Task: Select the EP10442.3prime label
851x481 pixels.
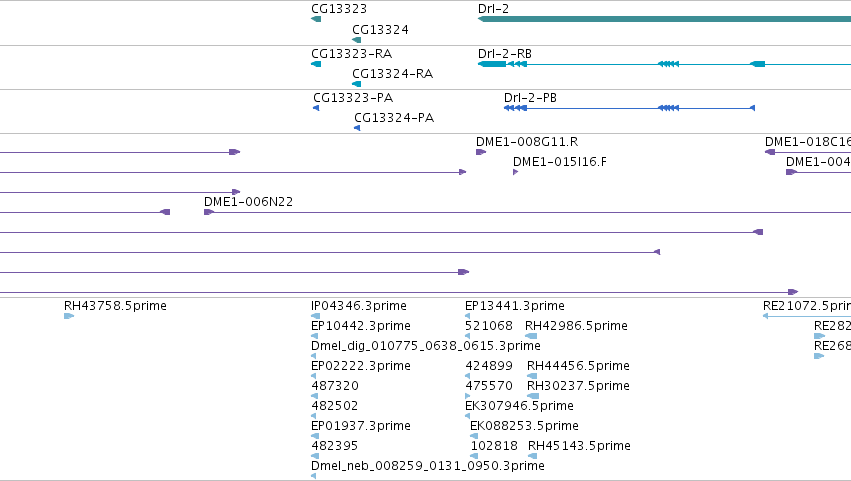Action: (360, 326)
